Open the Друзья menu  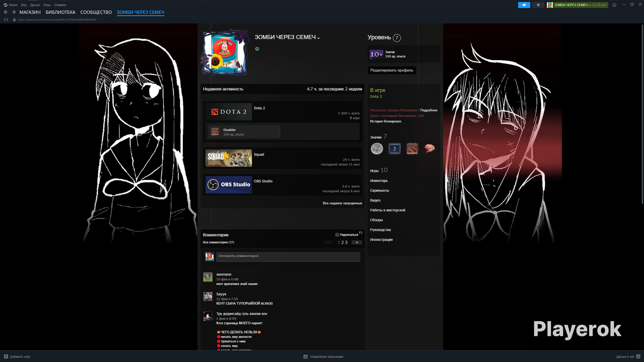(x=35, y=5)
